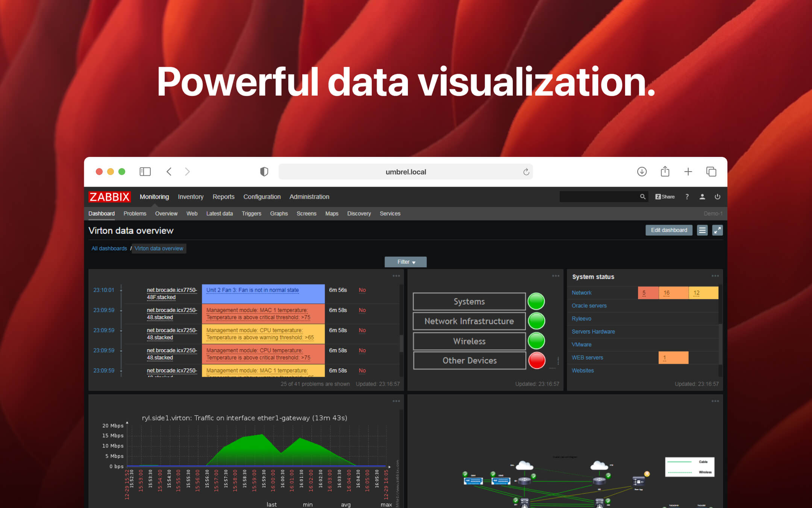Click the Safari privacy shield icon
This screenshot has height=508, width=812.
[x=264, y=172]
